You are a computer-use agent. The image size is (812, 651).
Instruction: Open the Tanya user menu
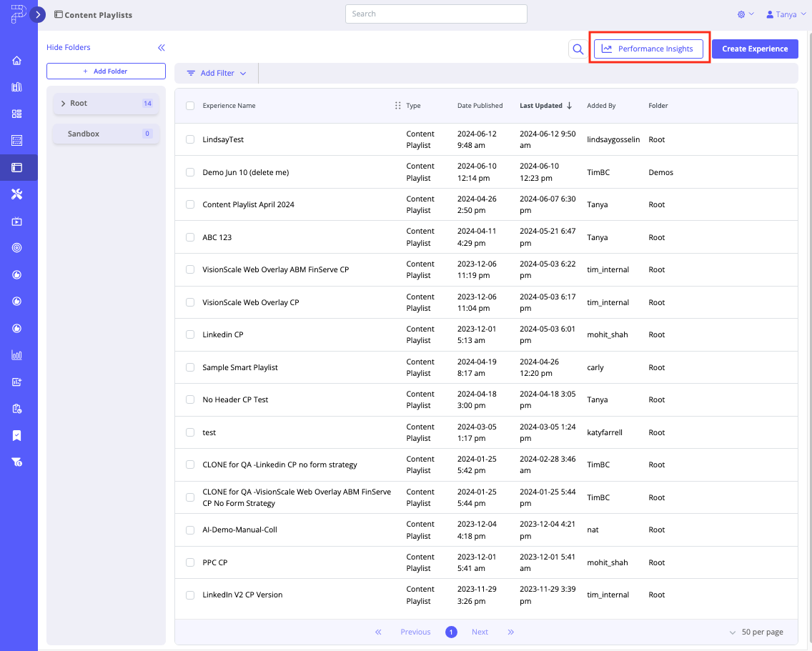click(x=786, y=14)
